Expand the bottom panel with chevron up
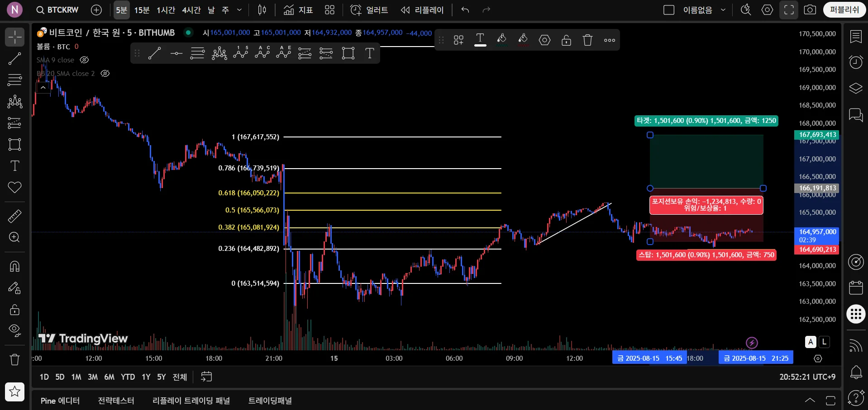 click(x=810, y=401)
